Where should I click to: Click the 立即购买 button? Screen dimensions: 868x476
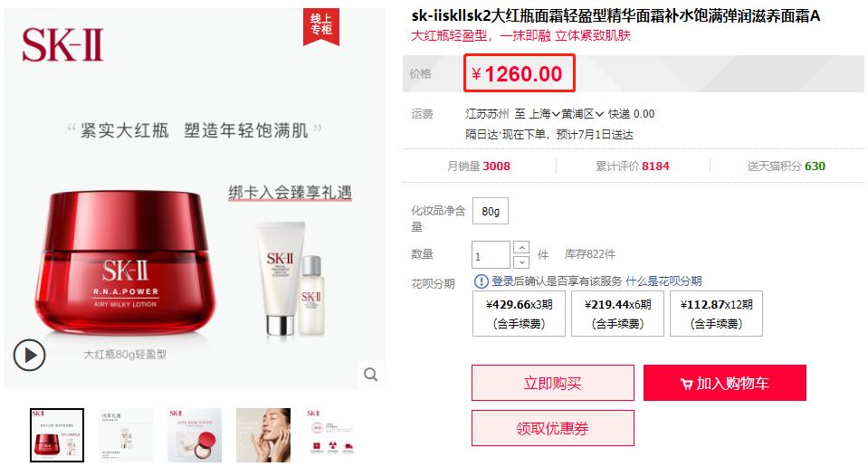tap(552, 383)
